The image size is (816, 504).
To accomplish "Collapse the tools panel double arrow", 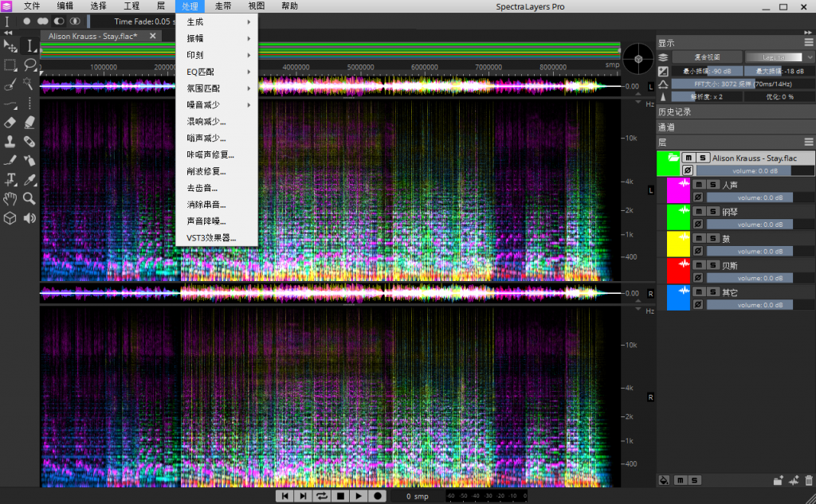I will coord(8,33).
